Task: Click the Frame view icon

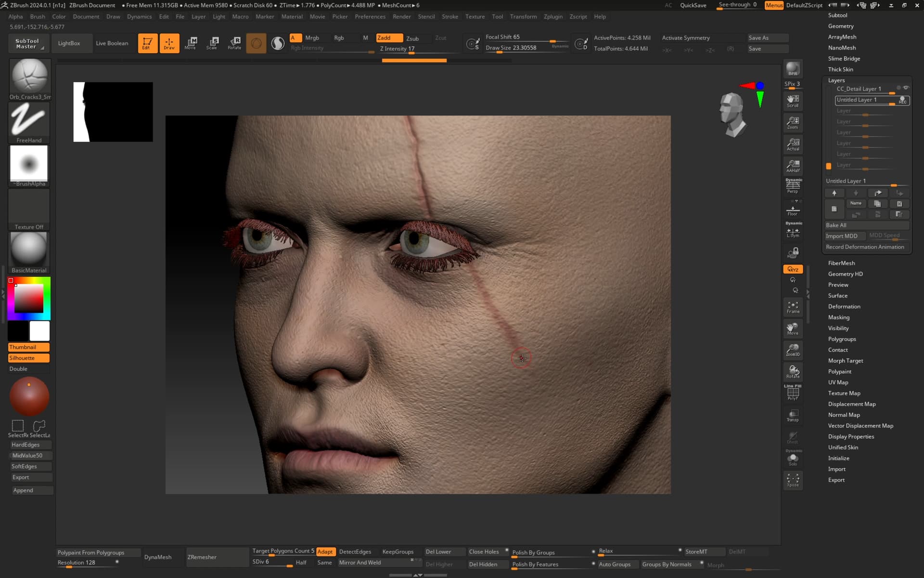Action: [793, 307]
